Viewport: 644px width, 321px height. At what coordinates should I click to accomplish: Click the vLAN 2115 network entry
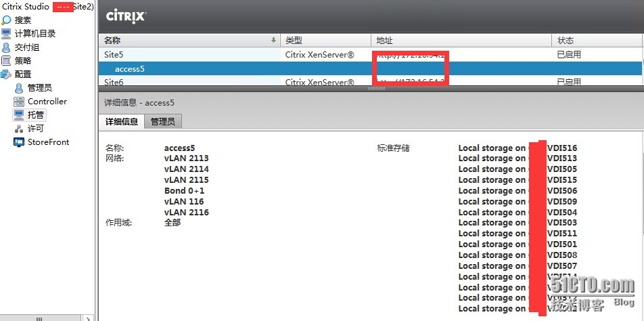[x=187, y=179]
